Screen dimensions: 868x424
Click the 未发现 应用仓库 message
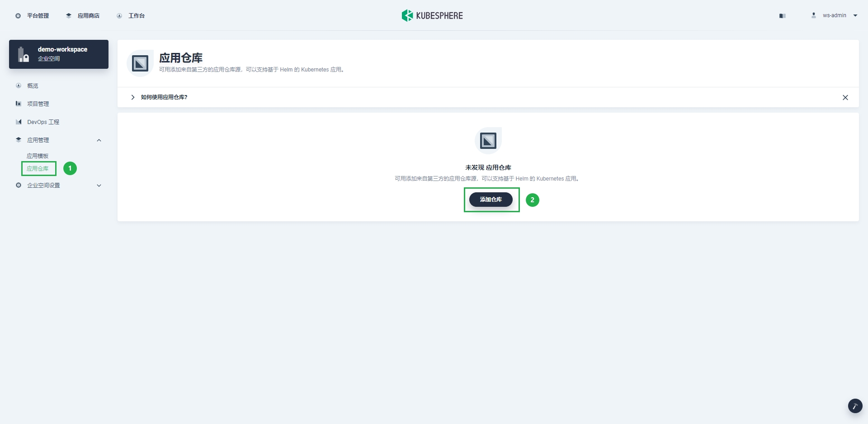[x=488, y=167]
